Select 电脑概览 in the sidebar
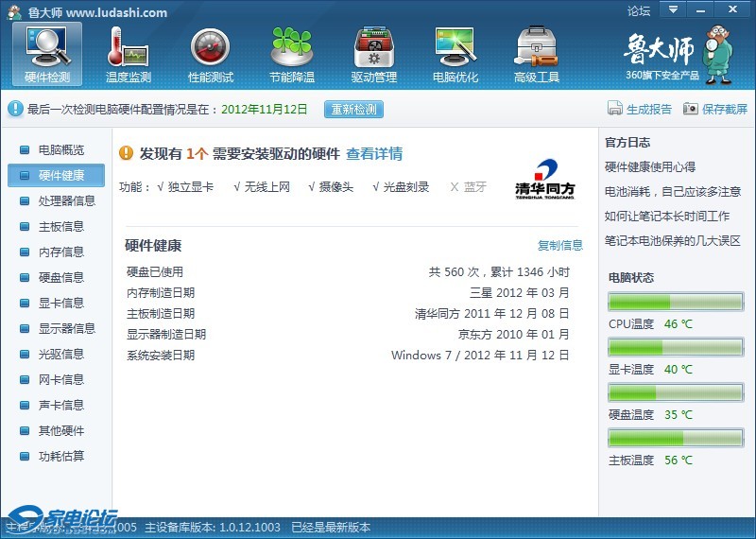 coord(60,149)
